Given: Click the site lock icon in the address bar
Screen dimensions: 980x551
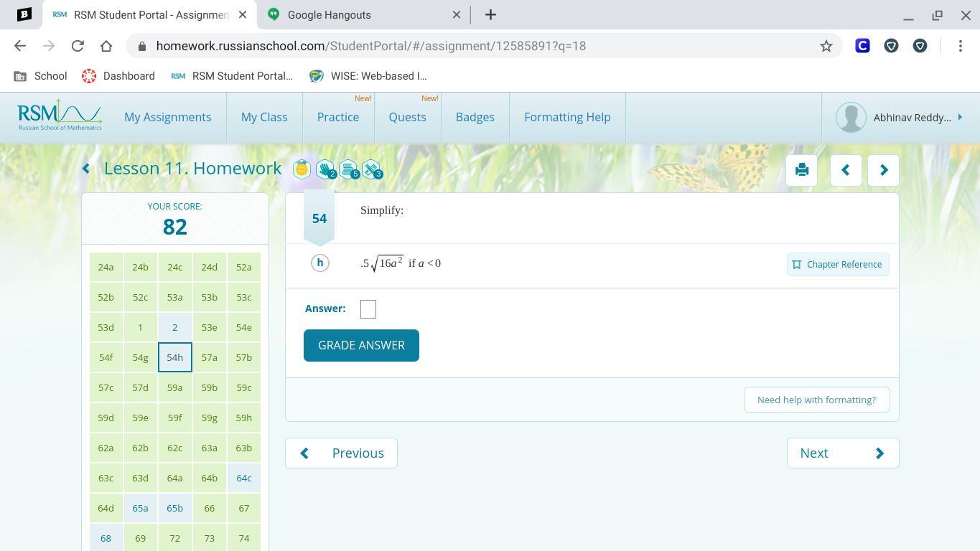Looking at the screenshot, I should tap(142, 46).
